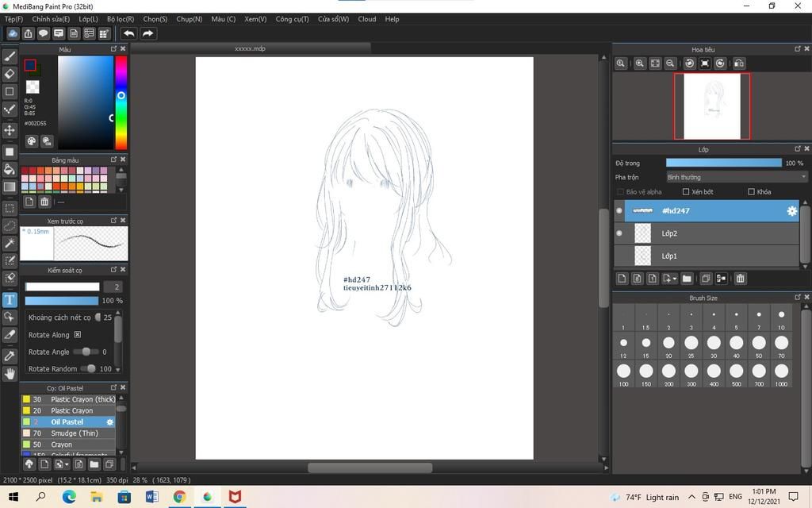Delete color with palette trash icon
The height and width of the screenshot is (508, 812).
coord(44,202)
